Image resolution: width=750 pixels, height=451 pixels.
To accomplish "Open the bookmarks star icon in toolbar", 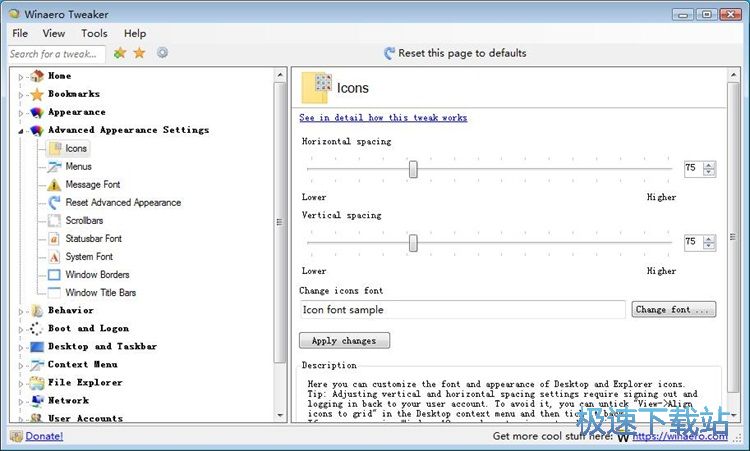I will [139, 53].
